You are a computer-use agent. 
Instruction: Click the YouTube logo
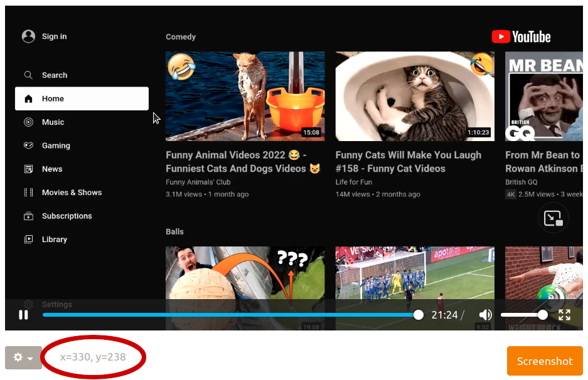[x=521, y=37]
